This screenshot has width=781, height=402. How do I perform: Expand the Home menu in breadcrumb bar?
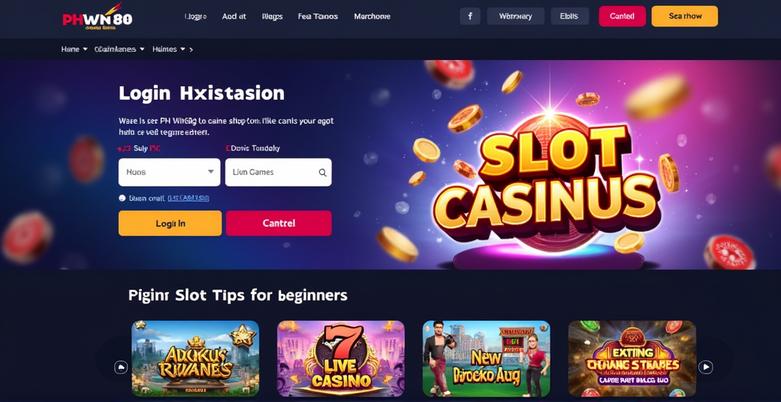[x=74, y=49]
